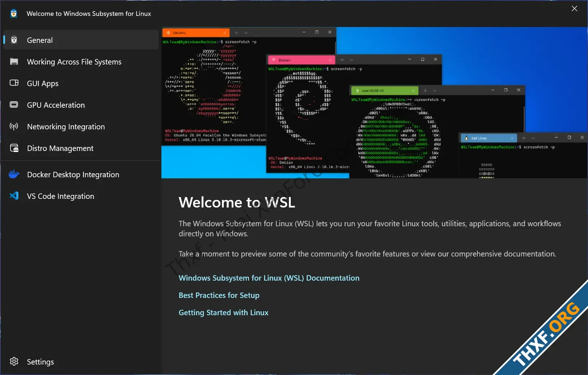Click the folder icon for Working Across File Systems
The height and width of the screenshot is (375, 588).
(14, 62)
